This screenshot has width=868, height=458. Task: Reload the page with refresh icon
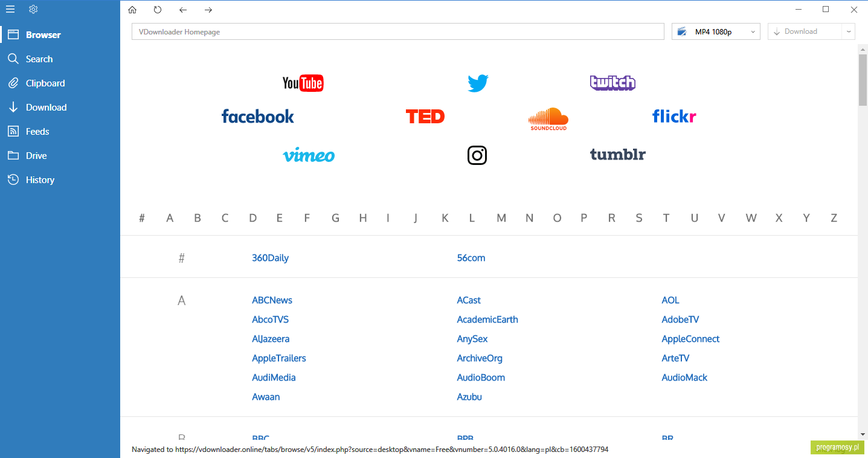coord(158,10)
